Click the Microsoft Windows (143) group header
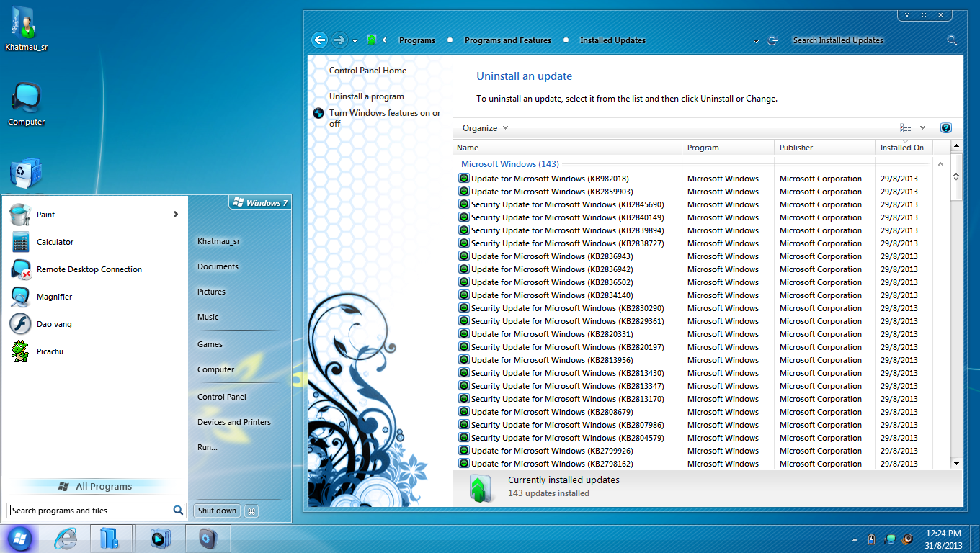This screenshot has height=553, width=980. (x=510, y=164)
